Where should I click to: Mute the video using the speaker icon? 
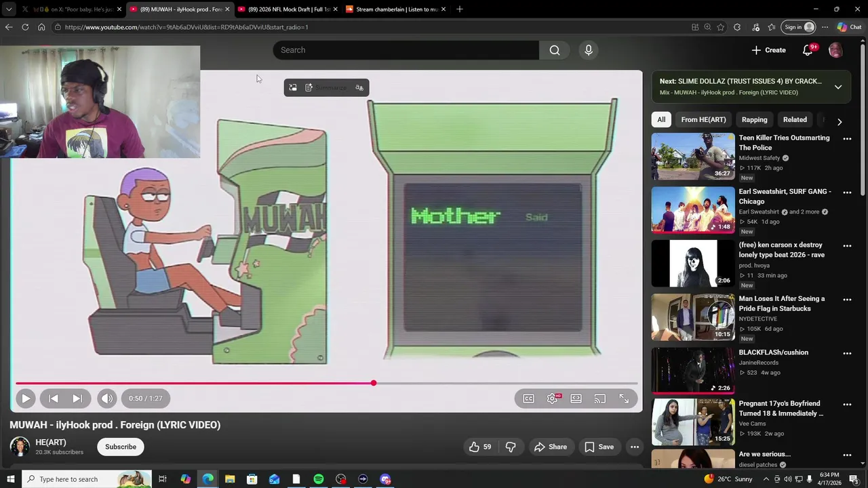click(x=107, y=399)
